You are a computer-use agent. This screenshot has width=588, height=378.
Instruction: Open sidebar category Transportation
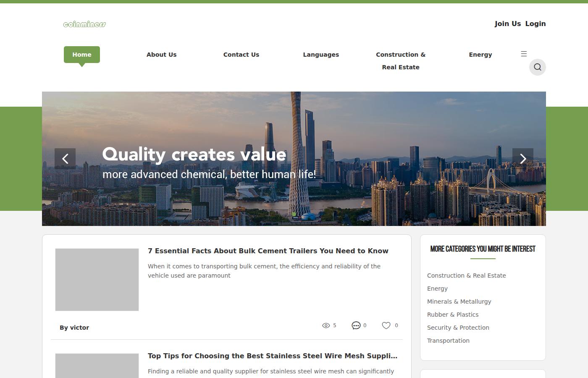pyautogui.click(x=448, y=341)
